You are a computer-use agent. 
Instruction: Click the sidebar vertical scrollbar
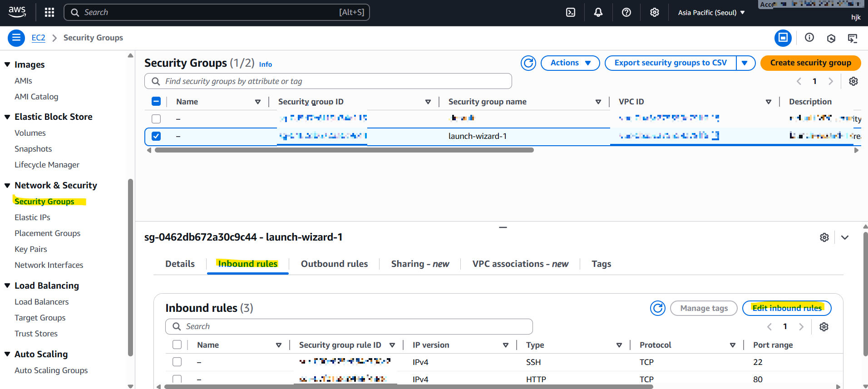tap(131, 268)
